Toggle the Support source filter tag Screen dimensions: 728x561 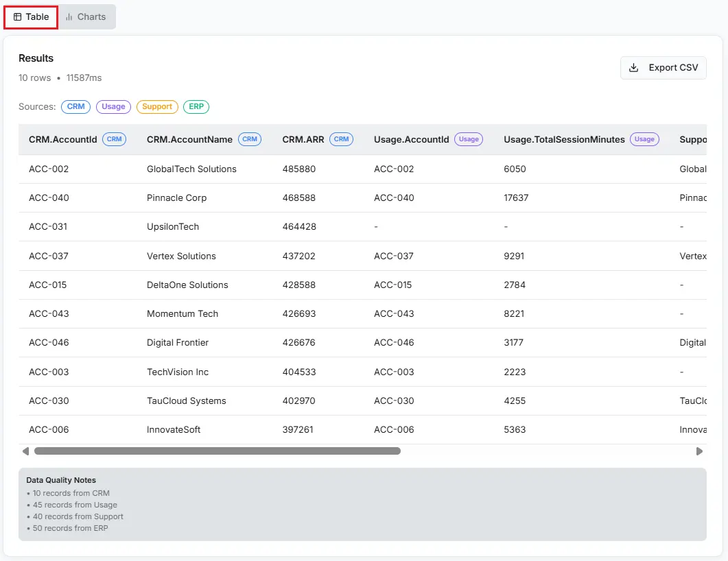coord(157,107)
